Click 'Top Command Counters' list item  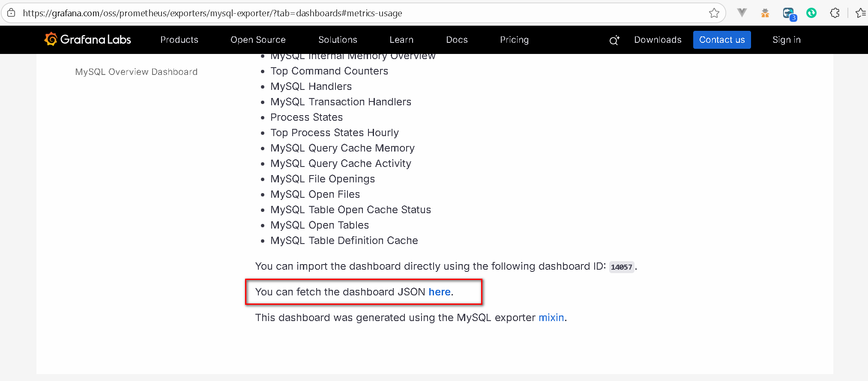(x=329, y=71)
